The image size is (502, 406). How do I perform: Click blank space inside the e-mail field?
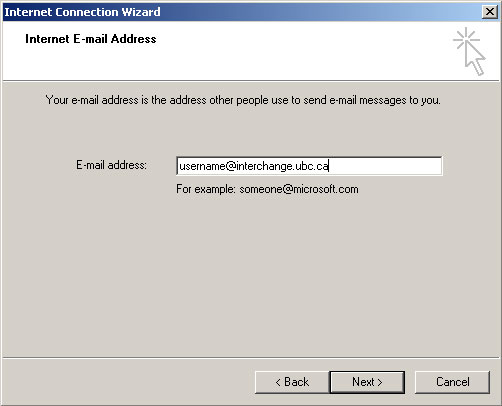[x=387, y=166]
